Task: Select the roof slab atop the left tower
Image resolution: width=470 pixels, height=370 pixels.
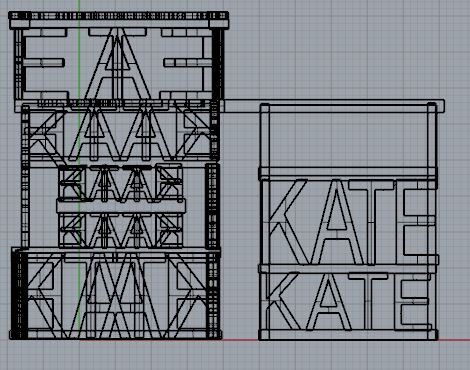Action: 119,20
